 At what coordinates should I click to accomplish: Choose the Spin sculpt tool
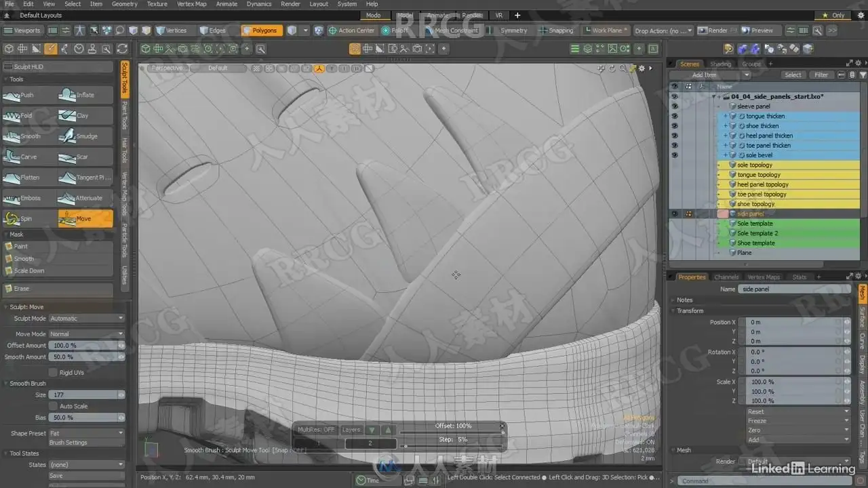(x=29, y=219)
